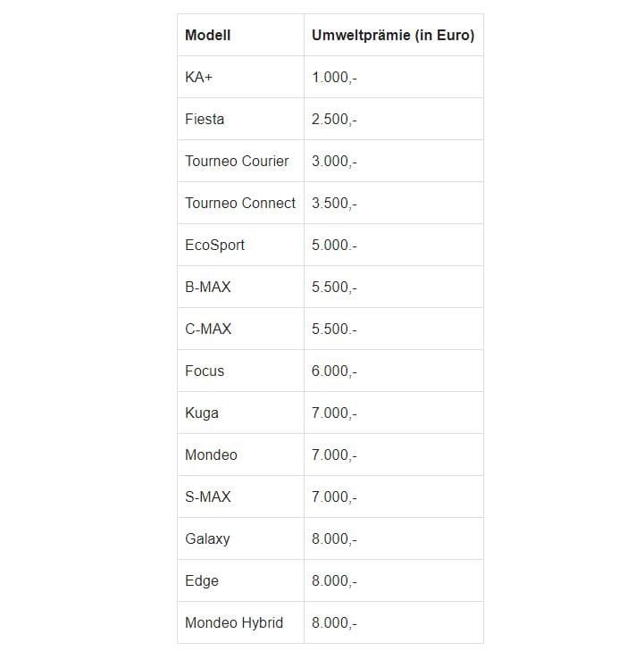Click the Edge model name
Screen dimensions: 644x659
pos(202,580)
